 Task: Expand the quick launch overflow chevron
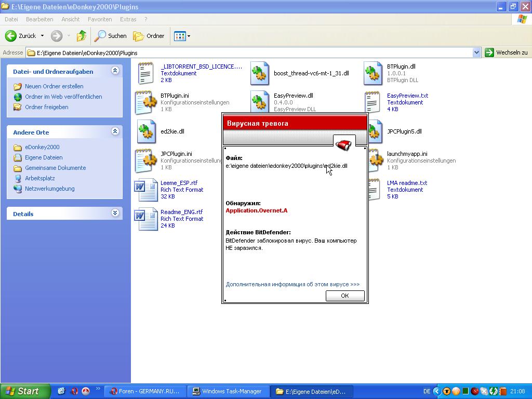98,389
